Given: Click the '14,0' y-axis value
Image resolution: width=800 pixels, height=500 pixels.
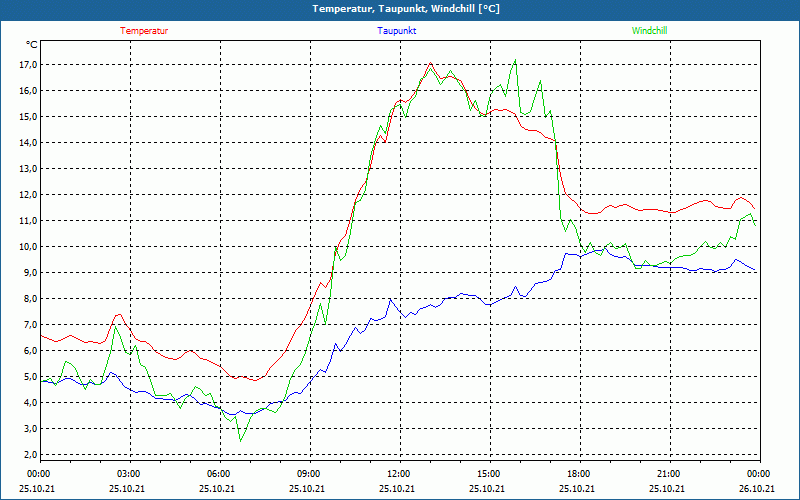Looking at the screenshot, I should click(28, 143).
